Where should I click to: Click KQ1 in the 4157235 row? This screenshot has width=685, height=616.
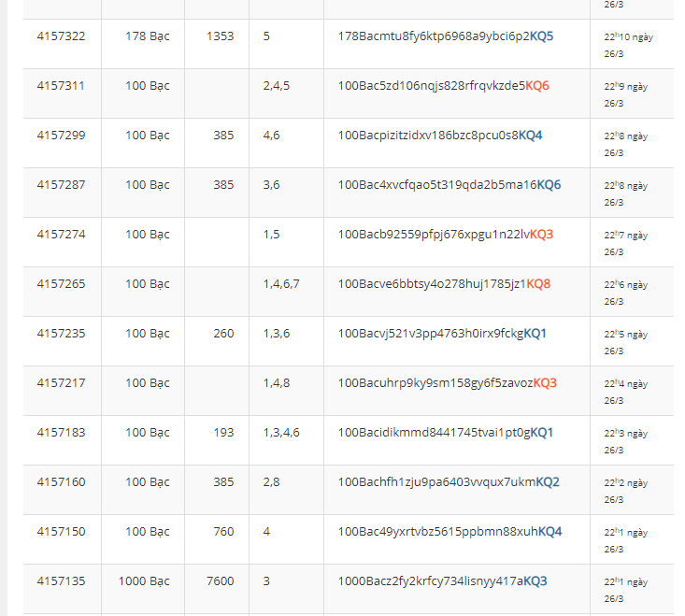coord(535,334)
